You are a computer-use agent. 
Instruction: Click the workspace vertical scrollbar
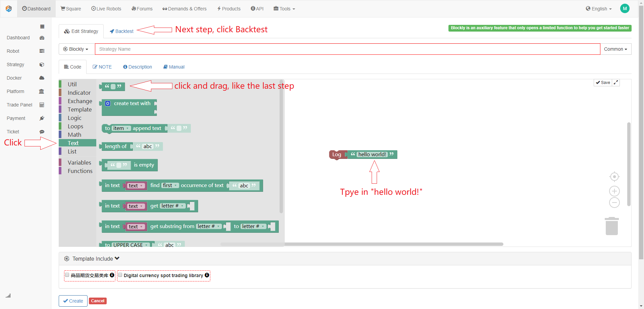[x=629, y=164]
